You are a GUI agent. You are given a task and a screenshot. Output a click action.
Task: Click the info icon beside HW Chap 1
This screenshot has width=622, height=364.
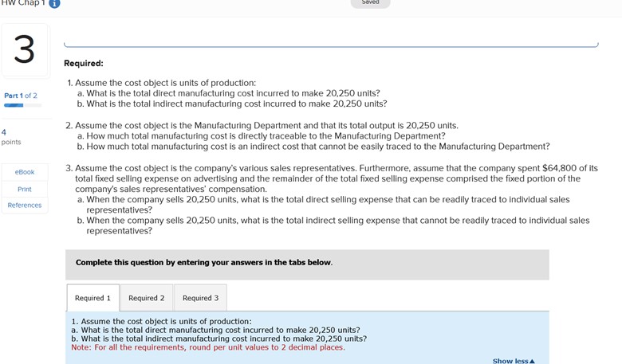point(54,3)
